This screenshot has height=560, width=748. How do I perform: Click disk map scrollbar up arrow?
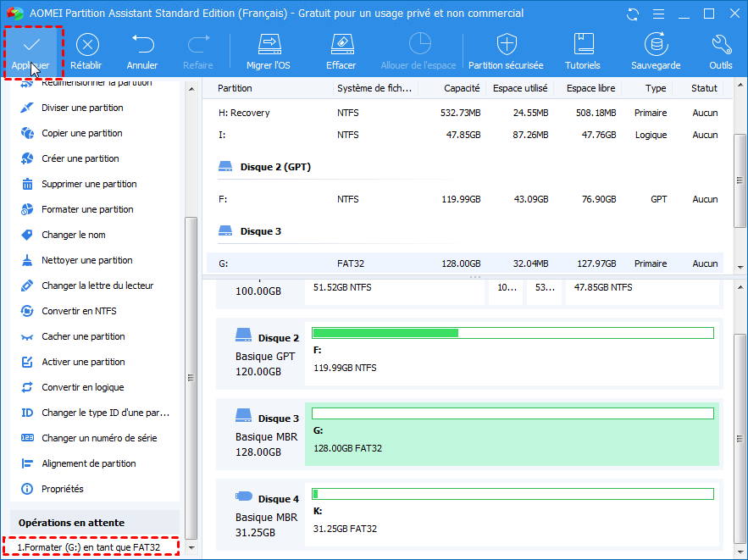[x=740, y=287]
